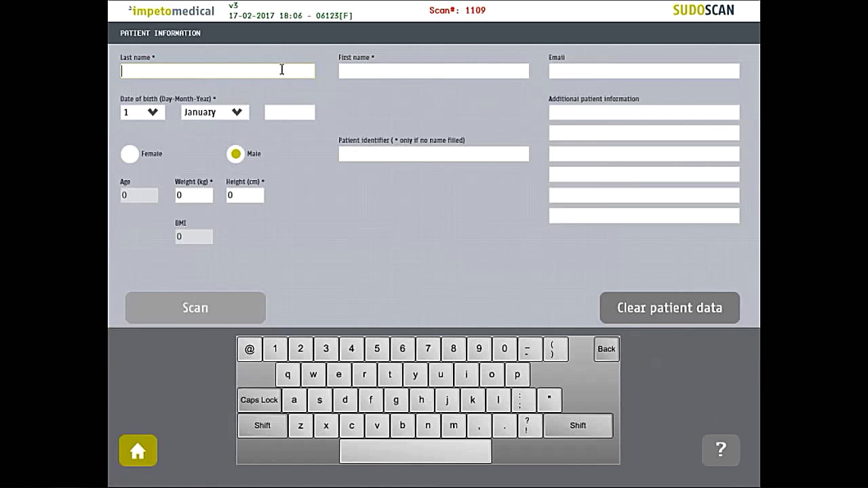
Task: Click the PATIENT INFORMATION header text
Action: (x=160, y=33)
